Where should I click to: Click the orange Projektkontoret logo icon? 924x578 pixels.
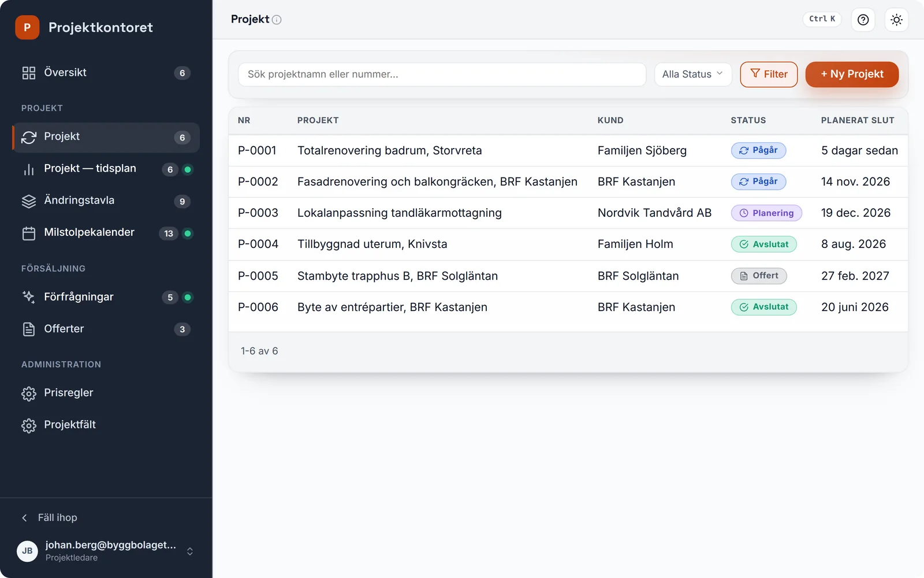pyautogui.click(x=27, y=27)
